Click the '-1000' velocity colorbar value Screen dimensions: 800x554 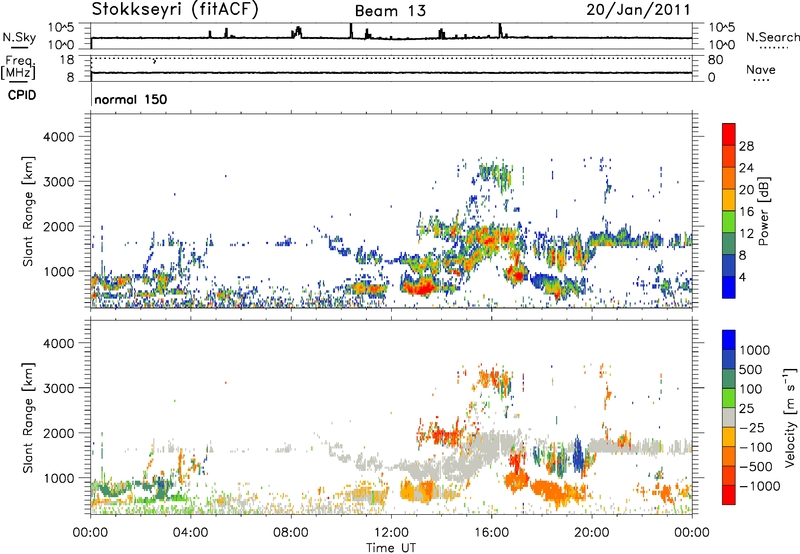760,486
